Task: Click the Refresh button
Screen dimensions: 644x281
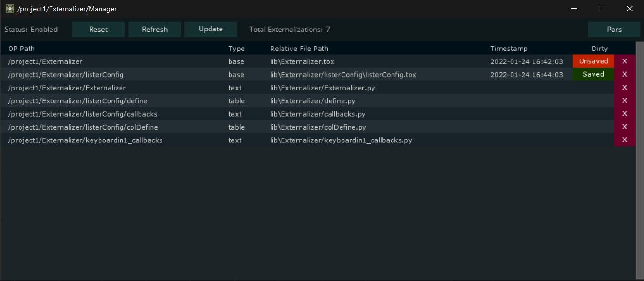Action: pos(154,30)
